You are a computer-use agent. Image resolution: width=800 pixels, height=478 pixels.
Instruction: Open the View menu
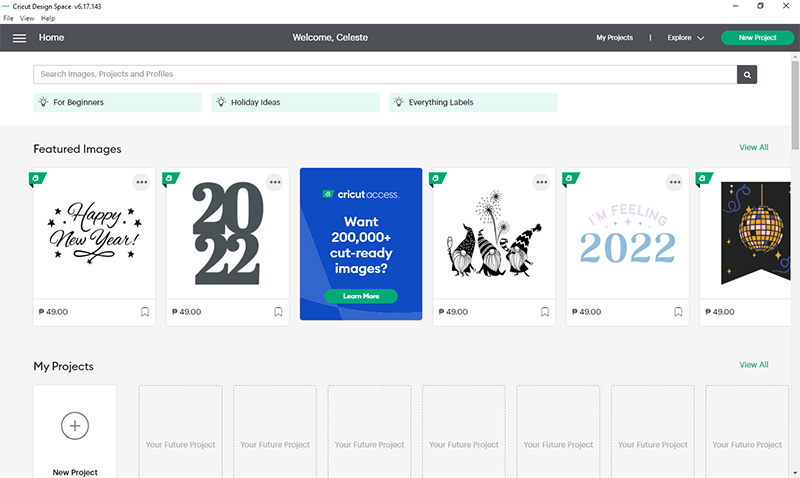point(27,18)
